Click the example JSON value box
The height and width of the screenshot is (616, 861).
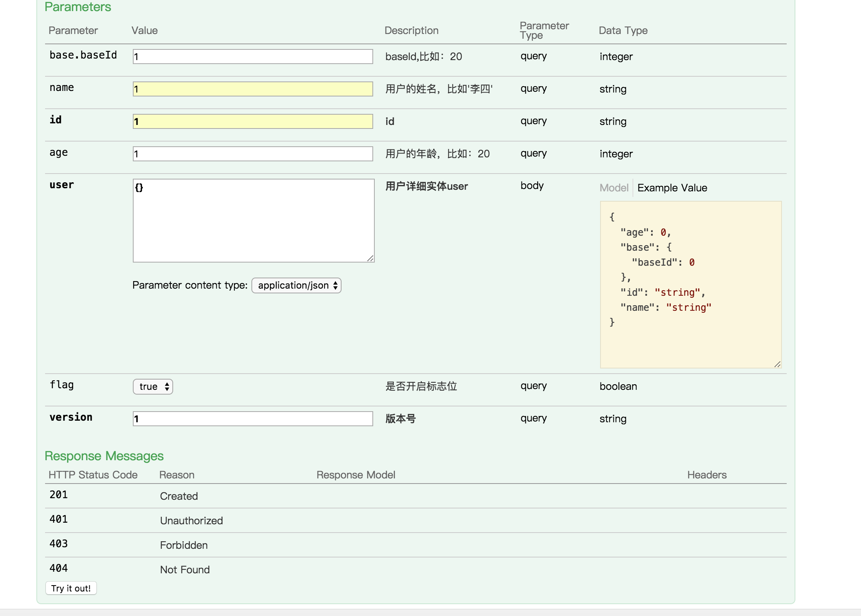coord(690,285)
